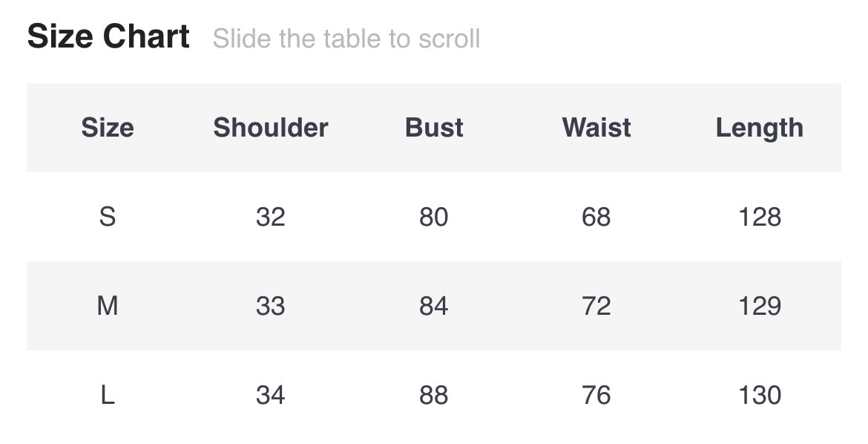This screenshot has height=444, width=868.
Task: Select the Size column header
Action: tap(108, 128)
